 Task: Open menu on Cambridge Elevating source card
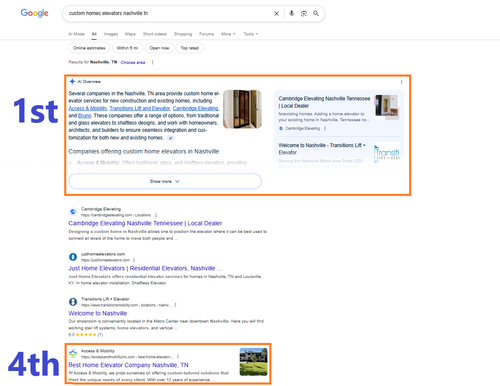[x=325, y=128]
